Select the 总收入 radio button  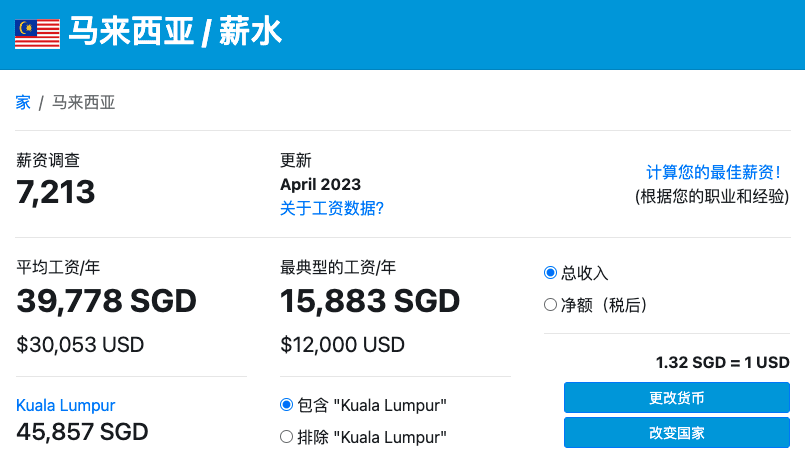pyautogui.click(x=550, y=273)
